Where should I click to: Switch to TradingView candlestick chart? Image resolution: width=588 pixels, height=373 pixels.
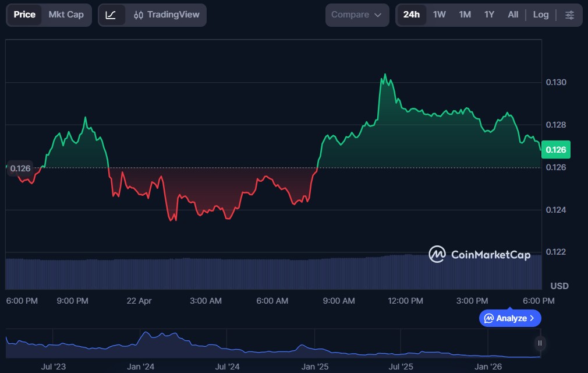167,15
